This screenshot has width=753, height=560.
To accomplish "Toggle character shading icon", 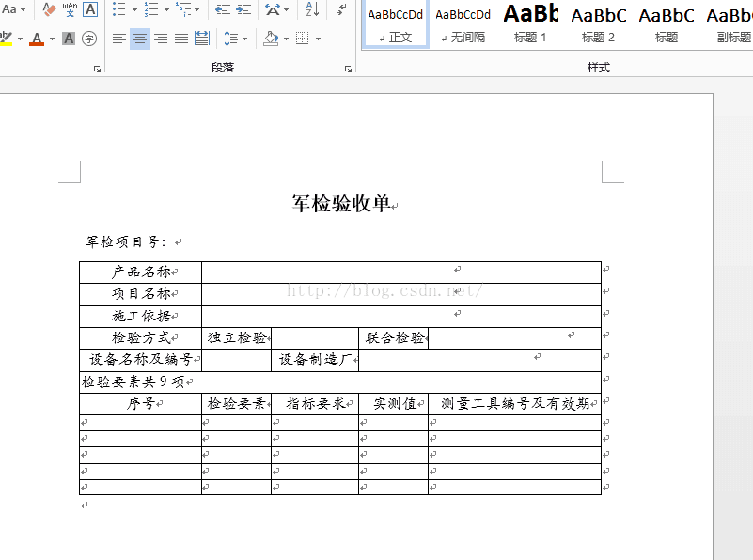I will 69,39.
